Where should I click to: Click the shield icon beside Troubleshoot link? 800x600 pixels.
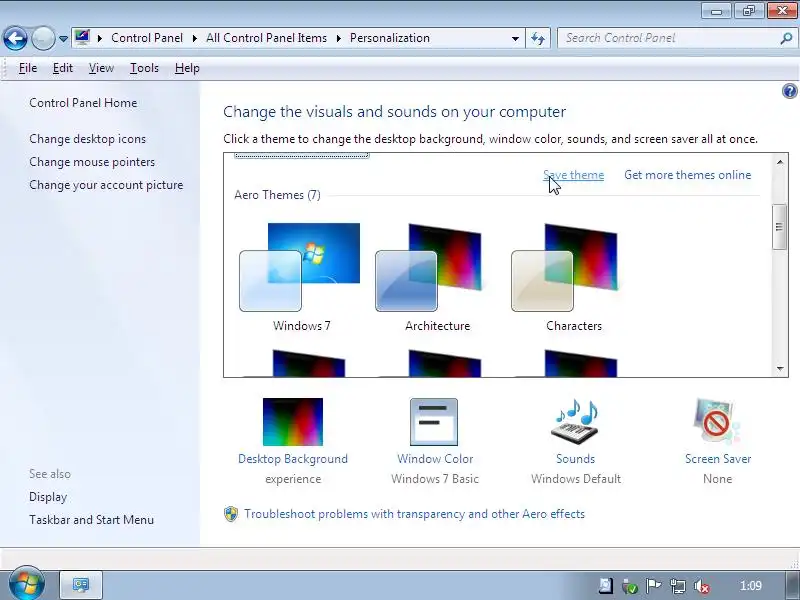coord(231,514)
